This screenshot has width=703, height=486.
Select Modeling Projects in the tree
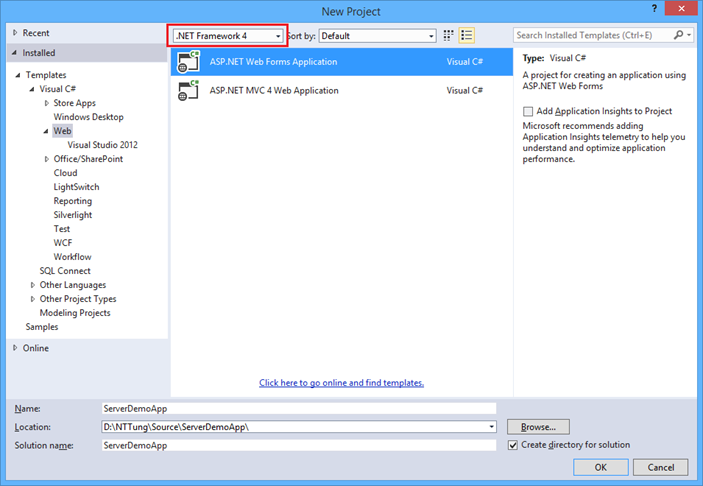75,313
